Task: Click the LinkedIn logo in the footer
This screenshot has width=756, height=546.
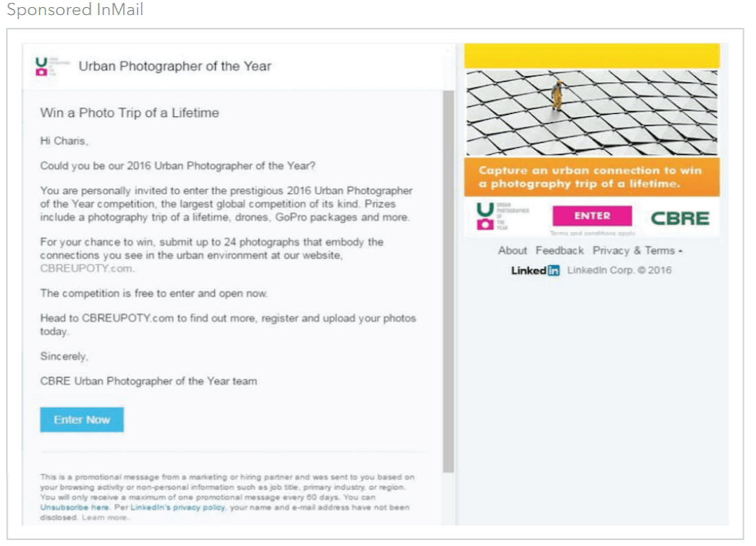Action: (x=535, y=271)
